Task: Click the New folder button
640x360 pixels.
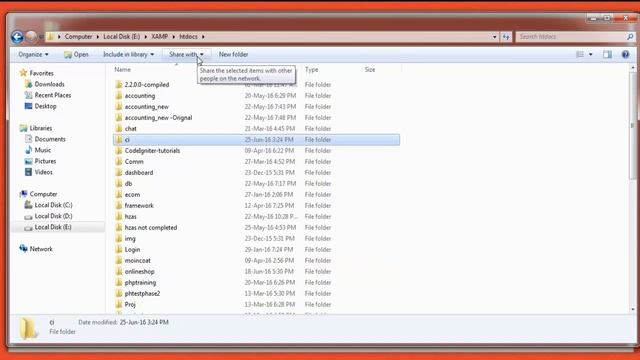Action: [233, 54]
